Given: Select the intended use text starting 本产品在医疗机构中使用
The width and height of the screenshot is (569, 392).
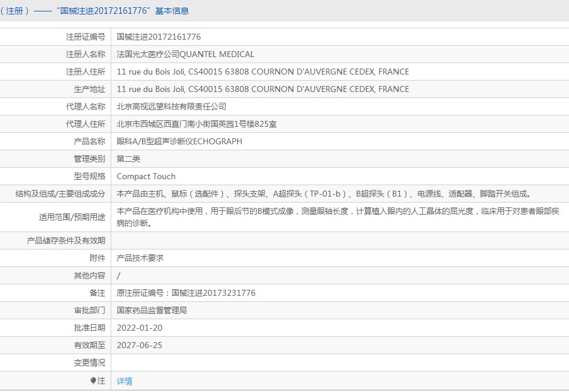Looking at the screenshot, I should point(338,217).
